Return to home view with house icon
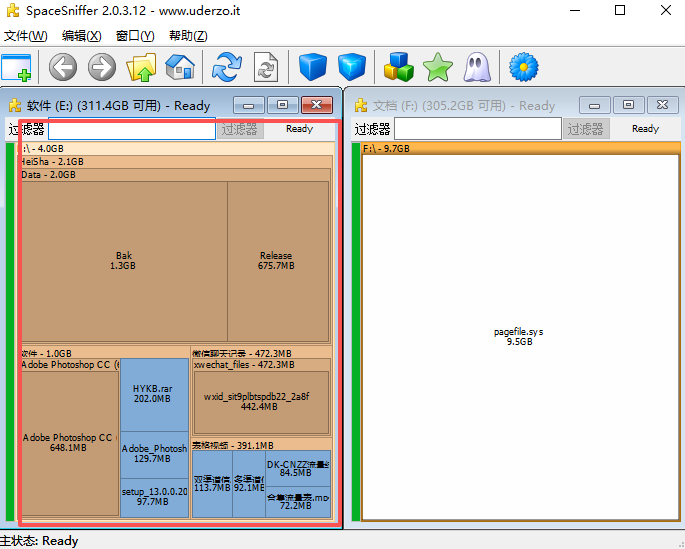Image resolution: width=685 pixels, height=549 pixels. pyautogui.click(x=180, y=67)
